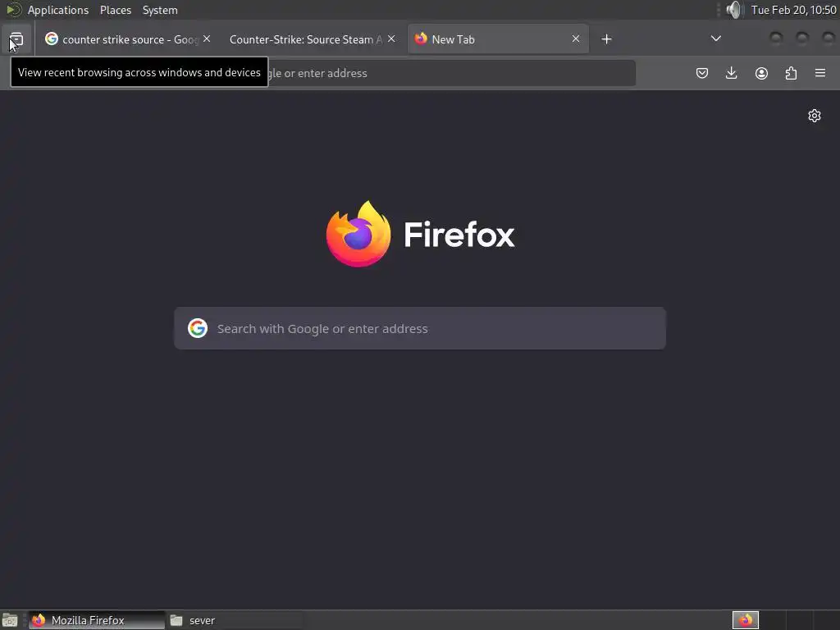
Task: Close the New Tab tab
Action: (x=576, y=39)
